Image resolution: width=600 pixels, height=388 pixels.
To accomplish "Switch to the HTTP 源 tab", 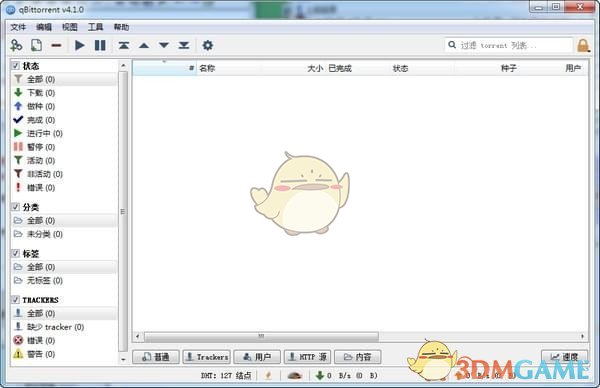I will click(308, 357).
